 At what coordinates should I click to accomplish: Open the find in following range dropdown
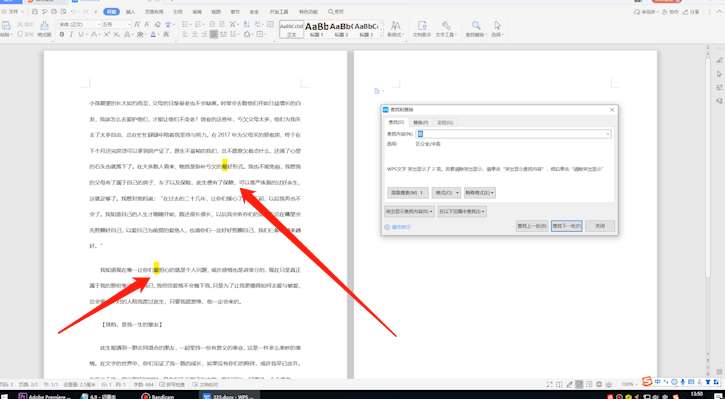click(462, 211)
